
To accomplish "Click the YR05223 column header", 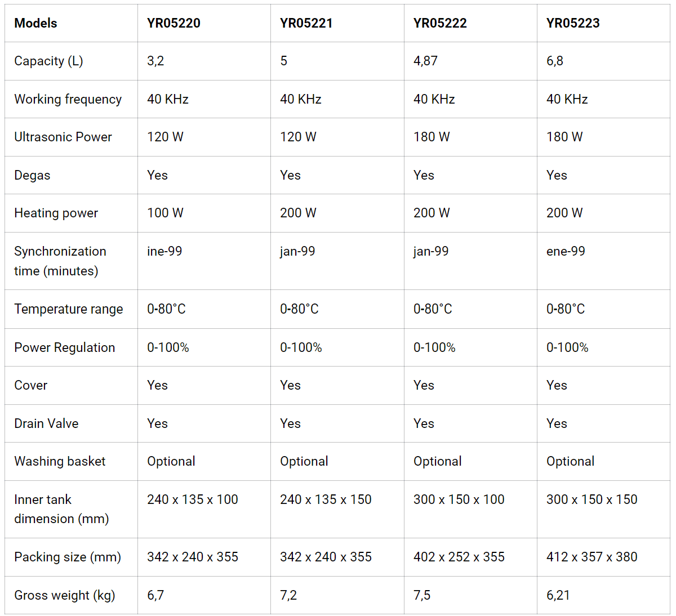I will 573,23.
